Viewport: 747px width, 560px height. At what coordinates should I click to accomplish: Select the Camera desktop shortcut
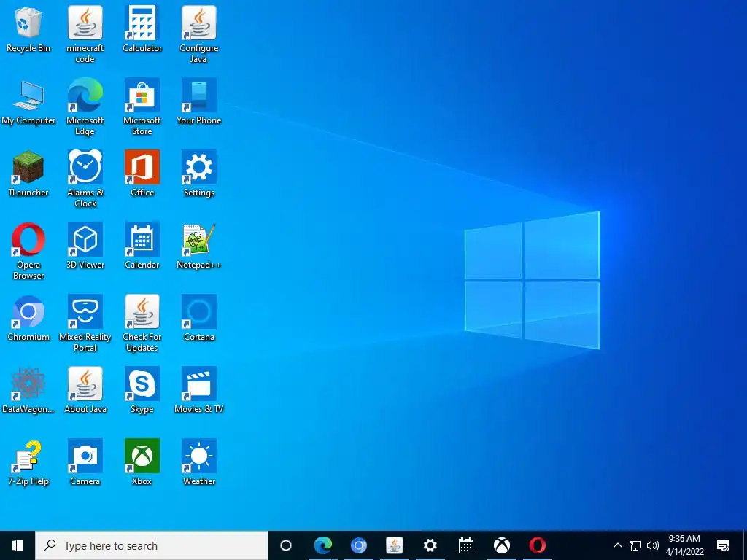(85, 463)
